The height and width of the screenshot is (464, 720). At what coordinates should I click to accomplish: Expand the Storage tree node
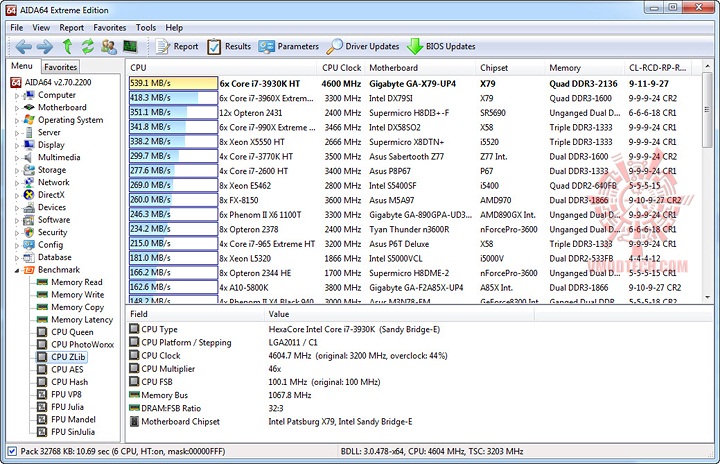tap(17, 170)
